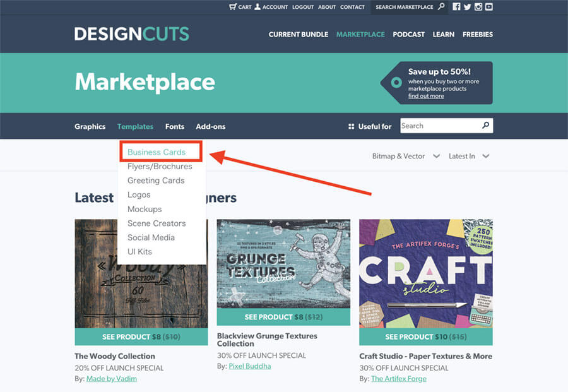
Task: Open the Graphics category menu
Action: pos(90,126)
